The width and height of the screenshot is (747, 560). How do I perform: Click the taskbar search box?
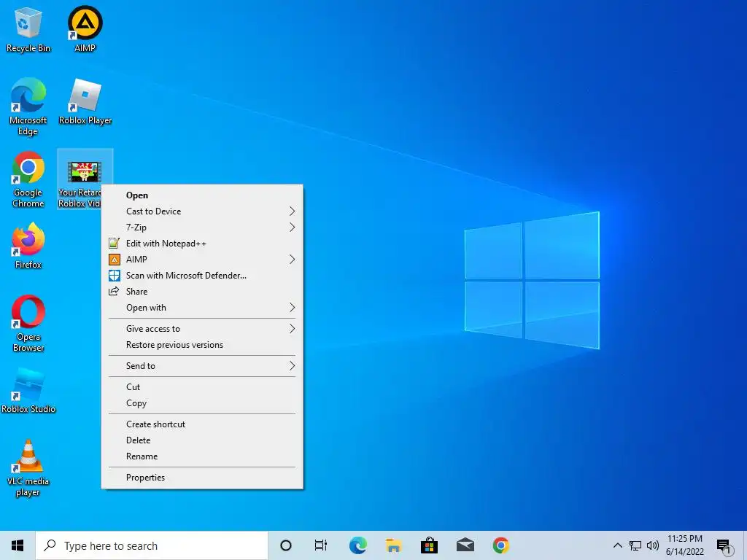click(152, 545)
